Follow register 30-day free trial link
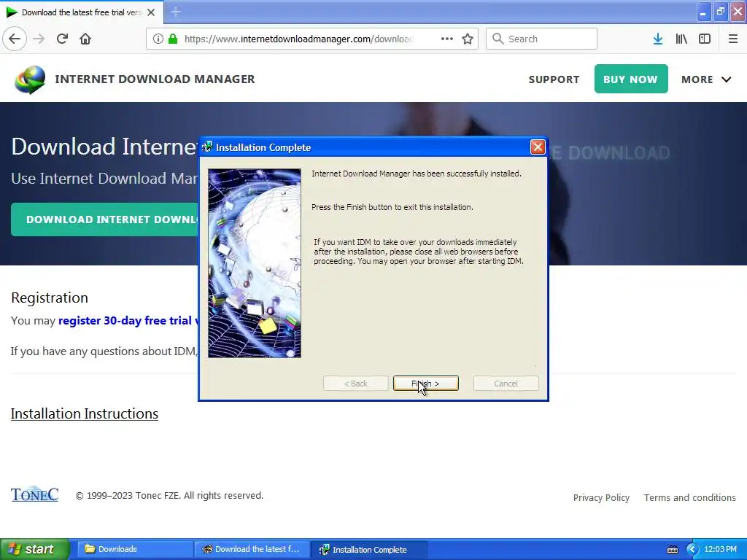747x560 pixels. tap(128, 321)
